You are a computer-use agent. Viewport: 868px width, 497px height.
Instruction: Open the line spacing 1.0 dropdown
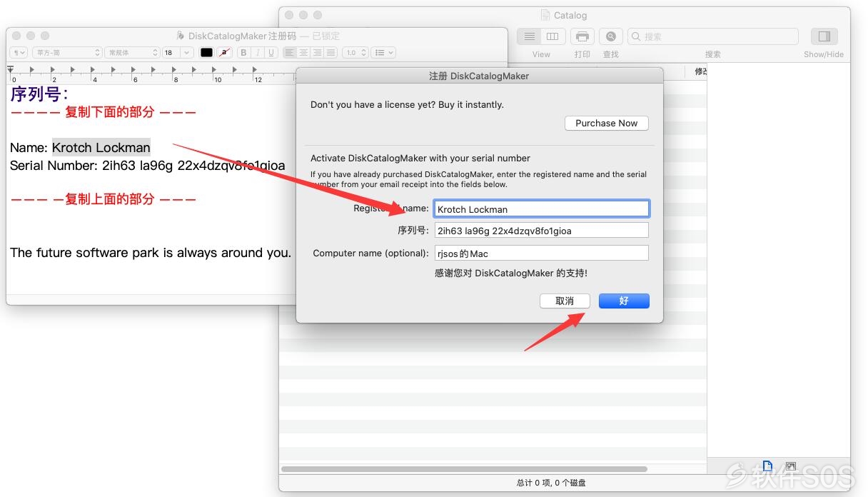point(355,53)
